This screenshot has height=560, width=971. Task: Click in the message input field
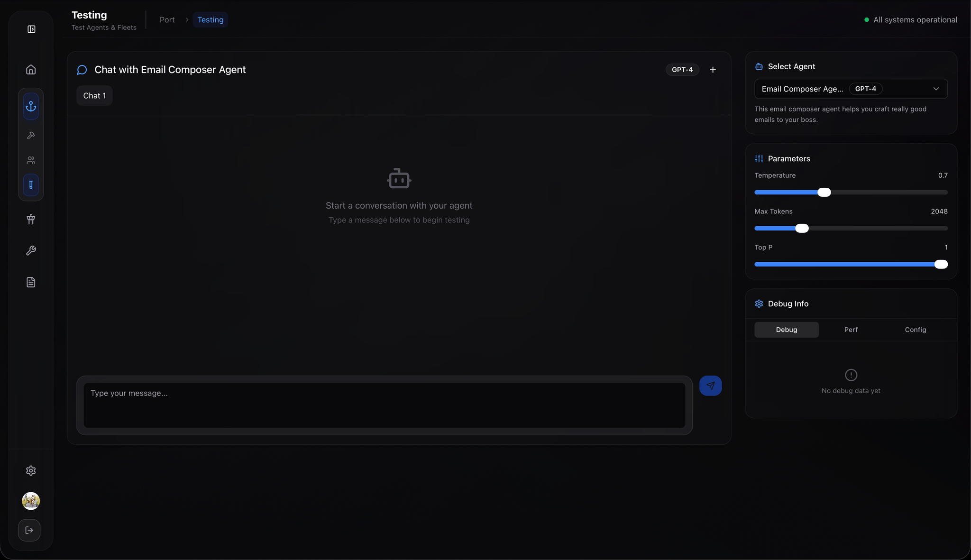(384, 405)
